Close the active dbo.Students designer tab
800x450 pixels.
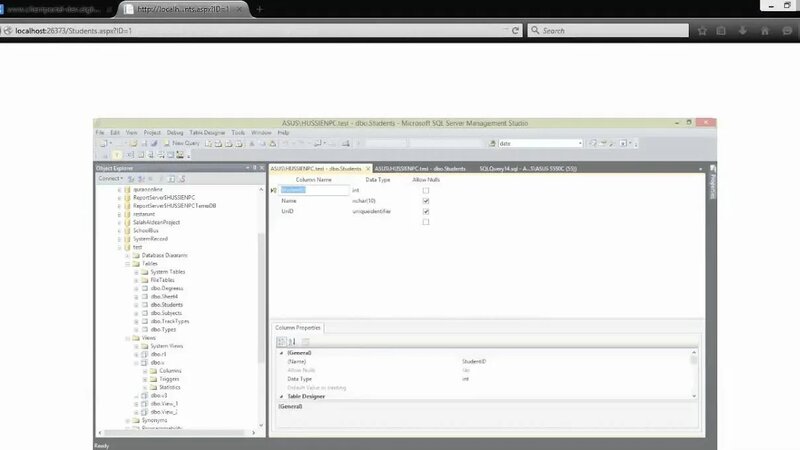click(368, 168)
